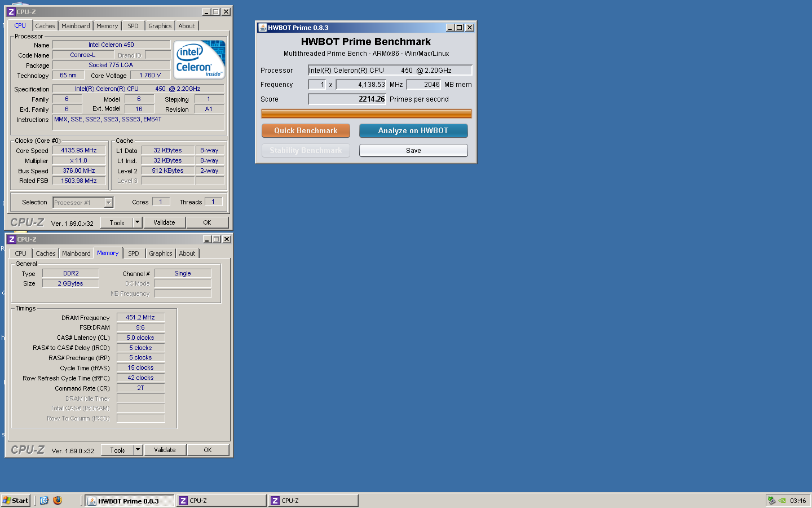The image size is (812, 508).
Task: Click the Save button in HWBOT Prime
Action: [413, 151]
